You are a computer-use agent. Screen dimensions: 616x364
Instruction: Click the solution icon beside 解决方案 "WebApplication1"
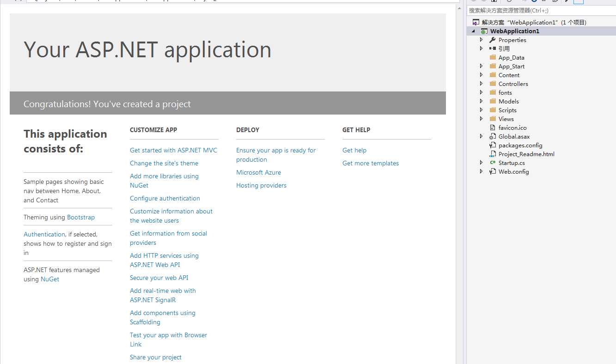point(476,22)
